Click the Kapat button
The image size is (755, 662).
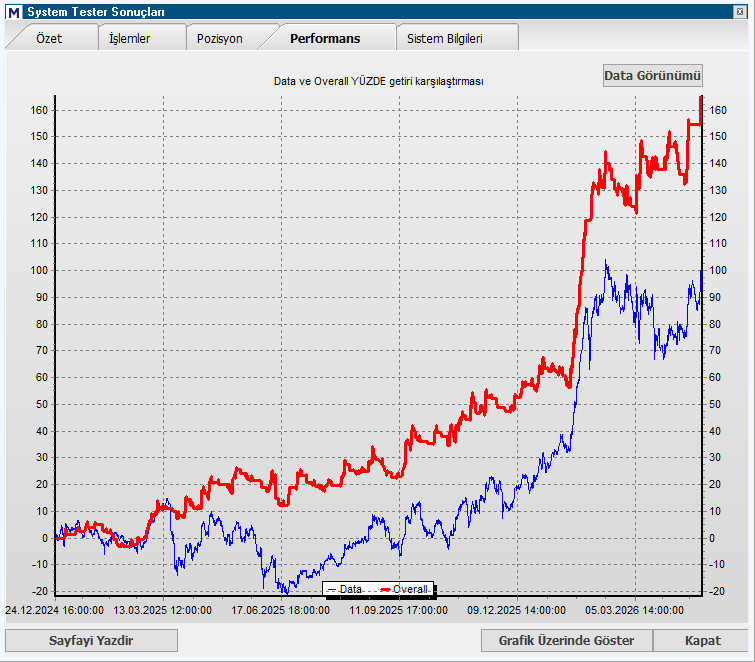pyautogui.click(x=703, y=640)
